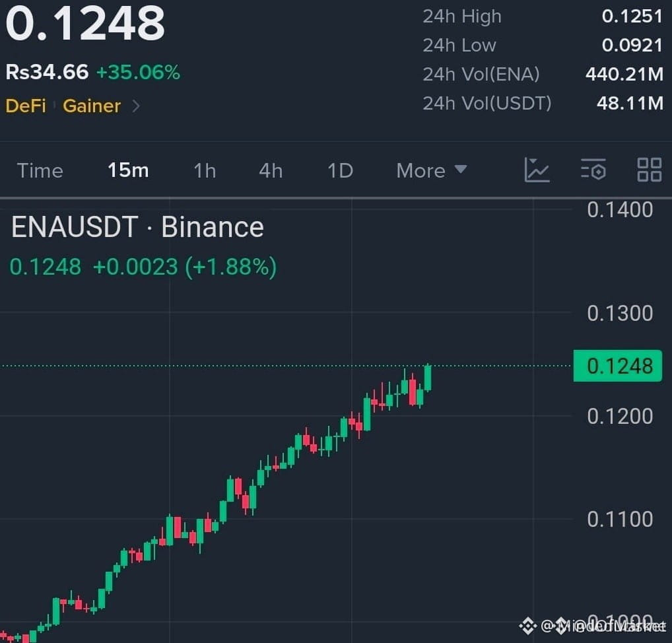Click the +35.06% change value
This screenshot has width=672, height=643.
tap(138, 72)
